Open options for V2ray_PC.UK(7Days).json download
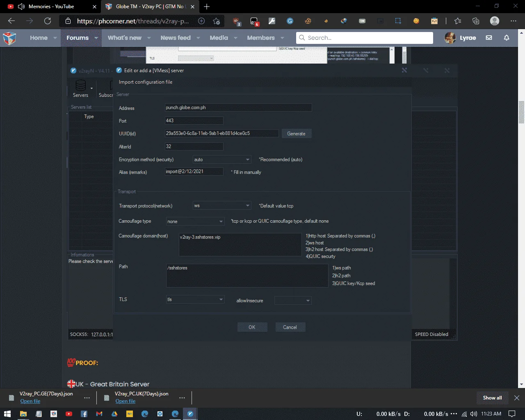The image size is (525, 420). pyautogui.click(x=182, y=398)
